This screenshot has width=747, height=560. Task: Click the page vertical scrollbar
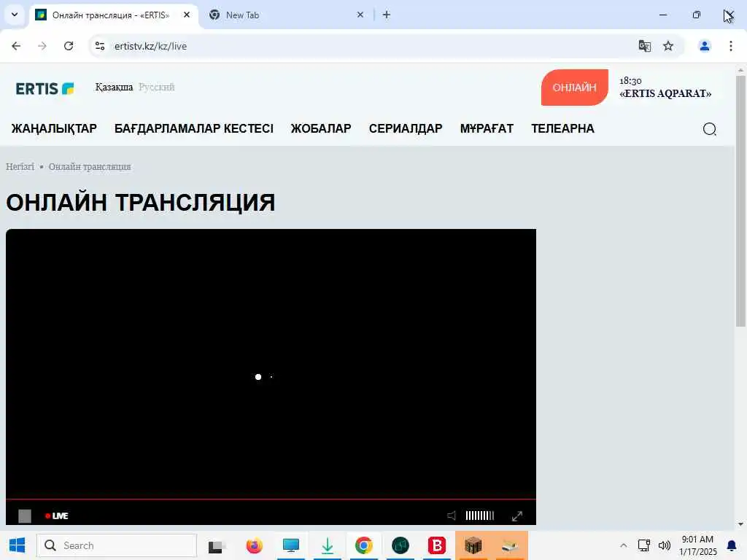click(x=740, y=201)
